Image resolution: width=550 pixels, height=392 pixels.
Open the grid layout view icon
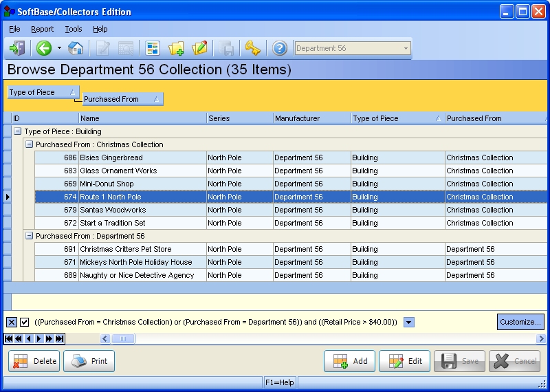(x=153, y=48)
